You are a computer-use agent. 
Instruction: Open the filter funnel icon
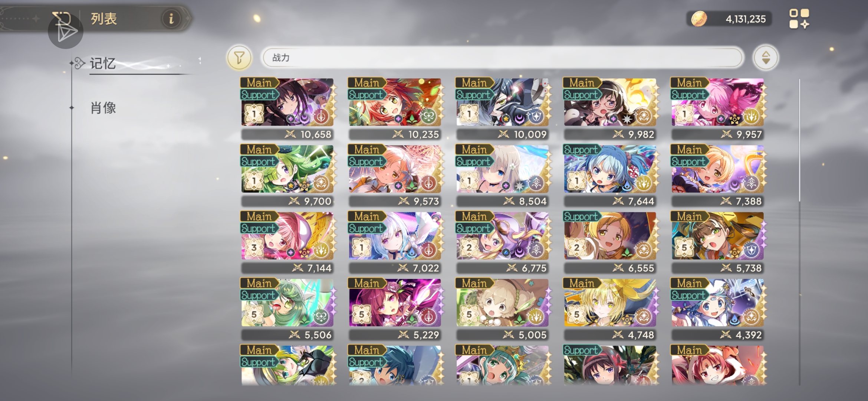coord(239,58)
